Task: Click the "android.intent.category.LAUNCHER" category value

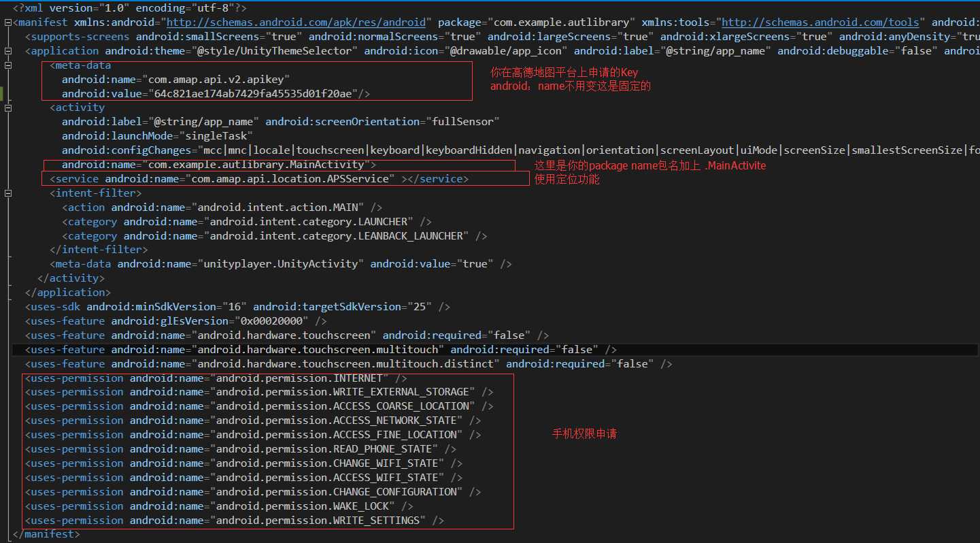Action: (x=308, y=222)
